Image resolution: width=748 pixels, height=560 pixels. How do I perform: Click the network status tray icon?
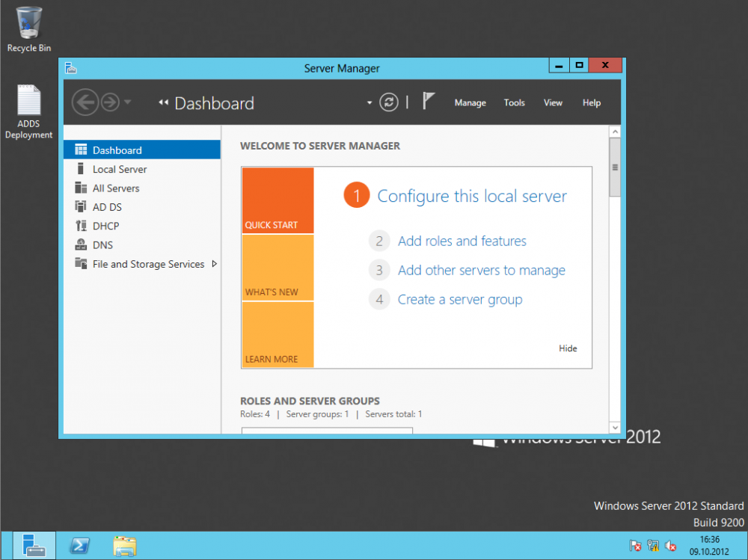pos(652,545)
